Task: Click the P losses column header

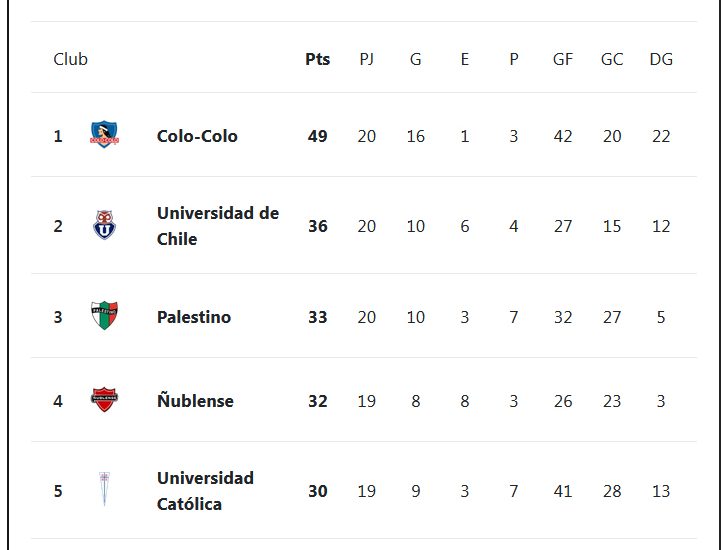Action: pyautogui.click(x=513, y=59)
